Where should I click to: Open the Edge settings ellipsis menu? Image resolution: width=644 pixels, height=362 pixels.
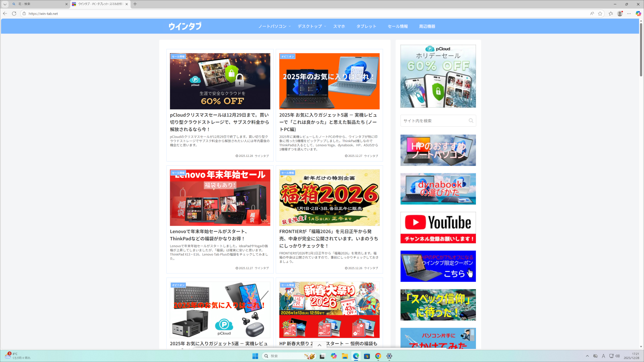[x=629, y=14]
